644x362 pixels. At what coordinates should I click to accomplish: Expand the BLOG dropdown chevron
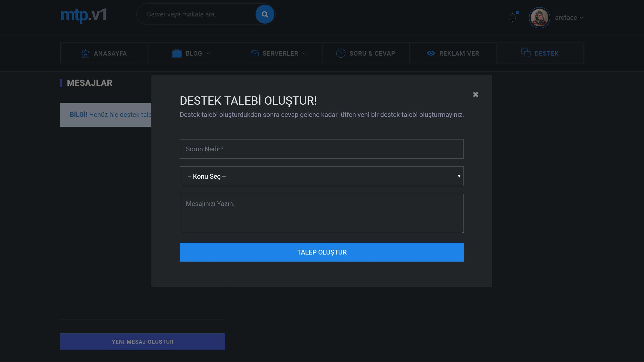click(208, 54)
